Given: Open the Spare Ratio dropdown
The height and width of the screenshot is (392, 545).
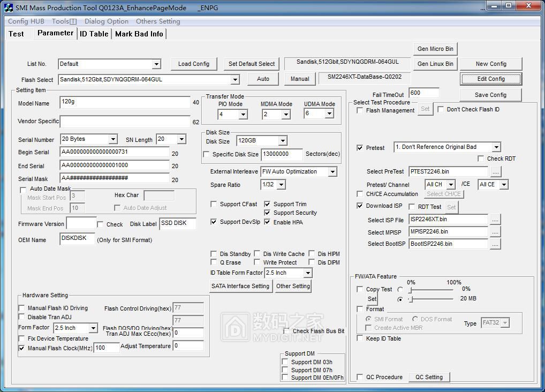Looking at the screenshot, I should point(281,185).
